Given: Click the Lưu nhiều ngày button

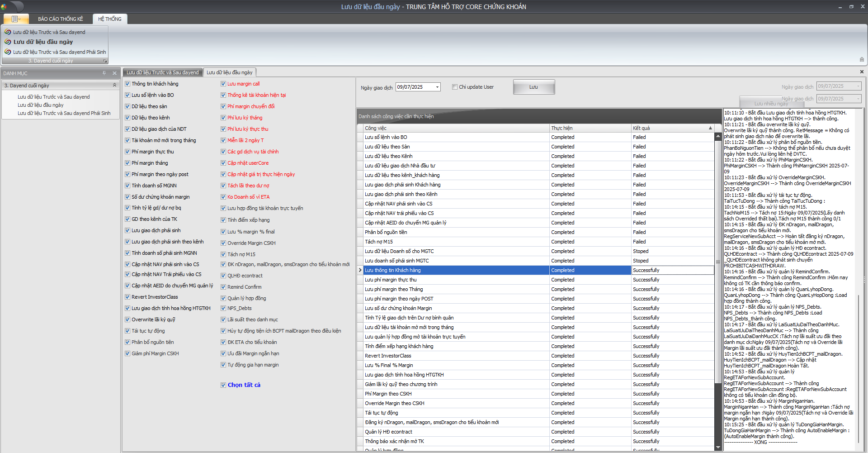Looking at the screenshot, I should tap(771, 104).
